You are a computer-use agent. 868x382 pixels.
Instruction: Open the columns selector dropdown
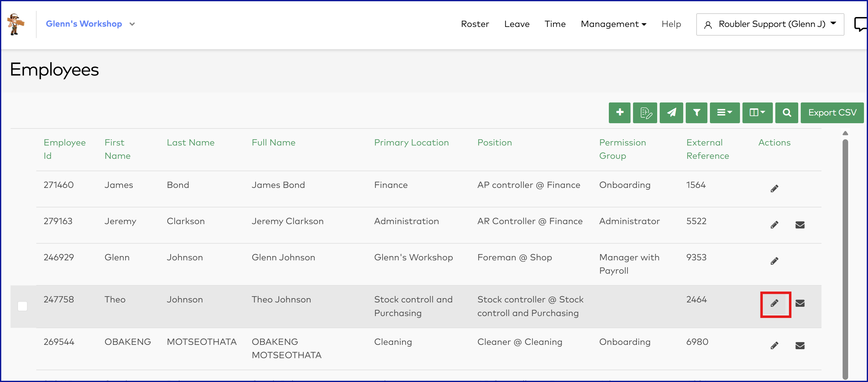pos(757,112)
